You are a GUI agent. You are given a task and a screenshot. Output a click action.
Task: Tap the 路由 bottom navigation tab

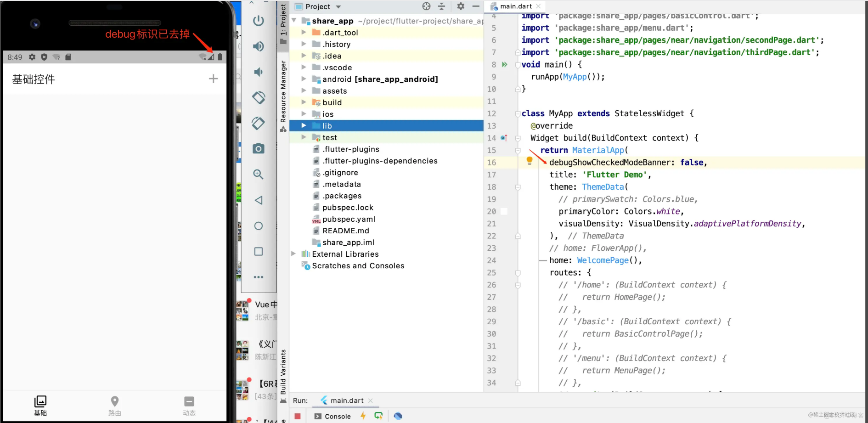tap(115, 406)
